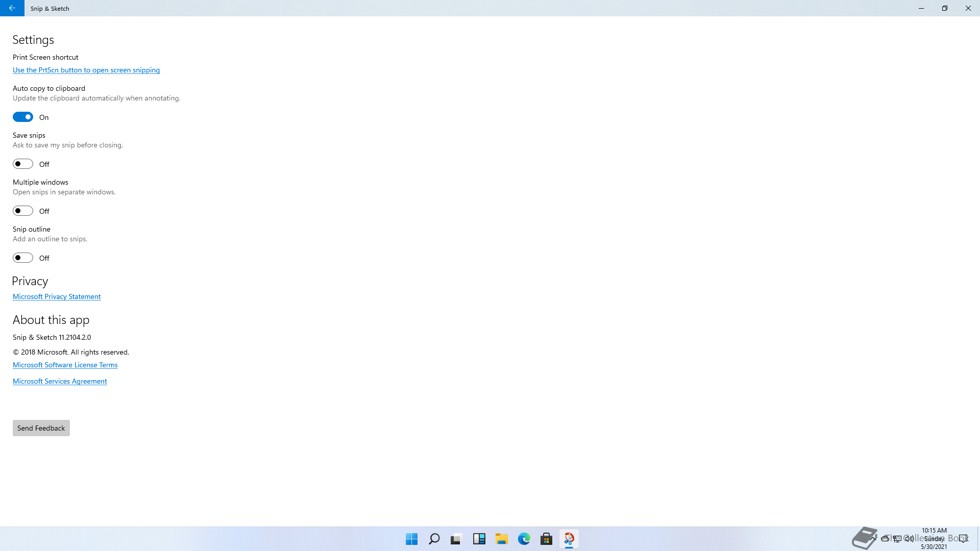Viewport: 980px width, 551px height.
Task: Open Task View from taskbar
Action: point(456,539)
